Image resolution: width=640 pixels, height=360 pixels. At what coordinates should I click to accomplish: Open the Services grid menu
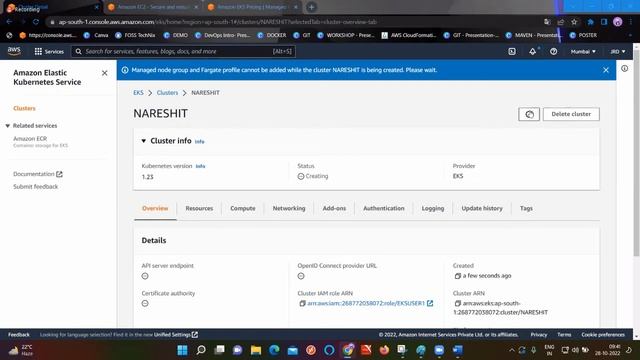click(x=49, y=51)
